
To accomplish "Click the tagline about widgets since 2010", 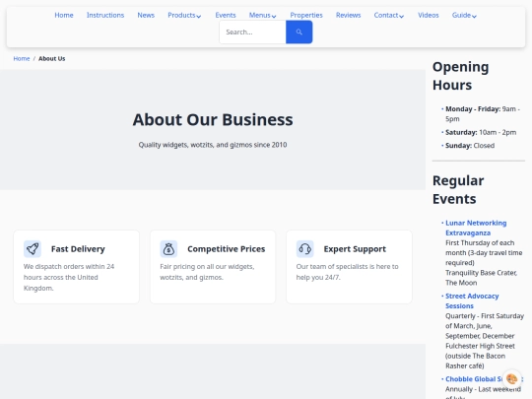I will point(213,145).
